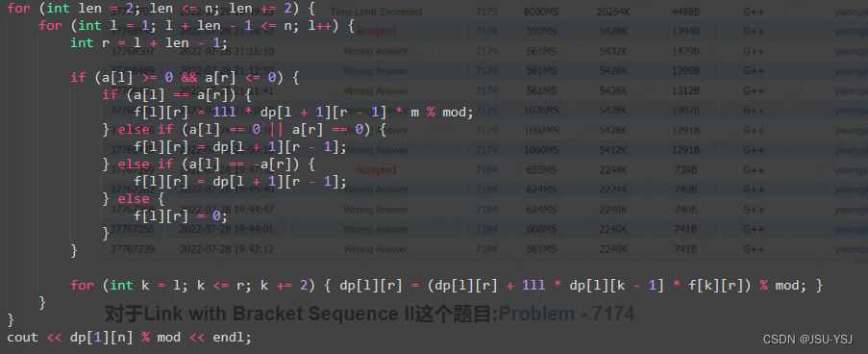Click the '2244K' memory cell

612,170
